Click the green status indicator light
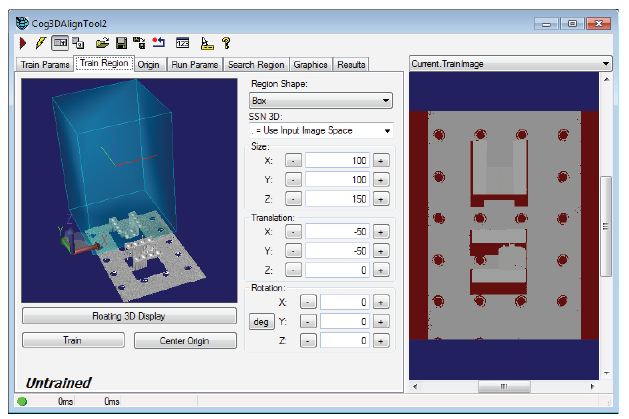629x419 pixels. click(x=22, y=401)
